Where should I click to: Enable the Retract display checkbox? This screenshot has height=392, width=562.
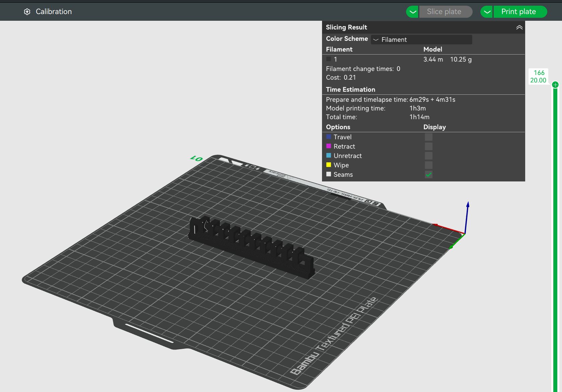[x=428, y=146]
